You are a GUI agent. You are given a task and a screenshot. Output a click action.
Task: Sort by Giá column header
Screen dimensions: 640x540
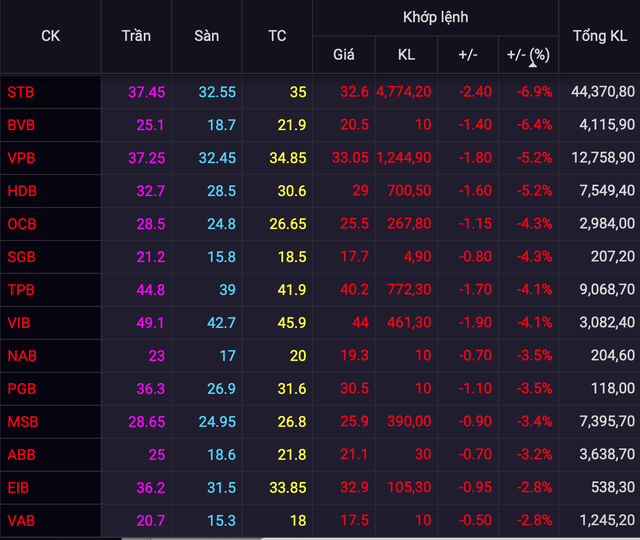coord(343,55)
